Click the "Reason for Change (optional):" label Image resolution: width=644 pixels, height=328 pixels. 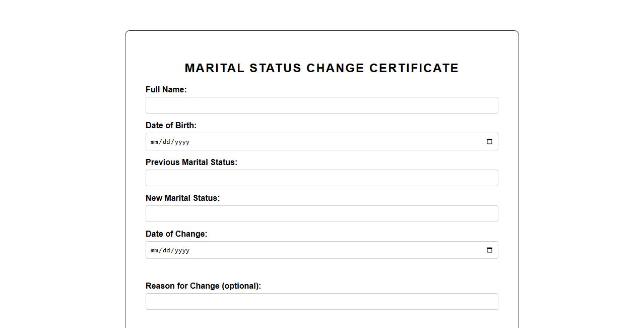(203, 286)
